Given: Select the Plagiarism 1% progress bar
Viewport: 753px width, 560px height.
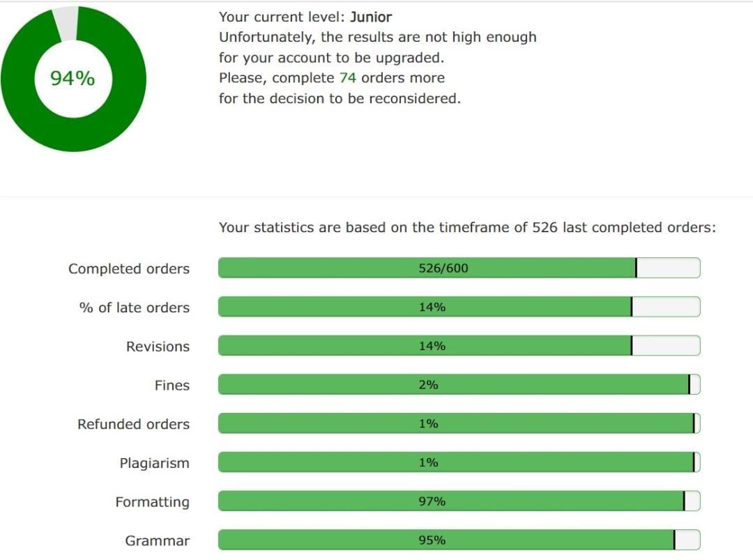Looking at the screenshot, I should pos(459,462).
